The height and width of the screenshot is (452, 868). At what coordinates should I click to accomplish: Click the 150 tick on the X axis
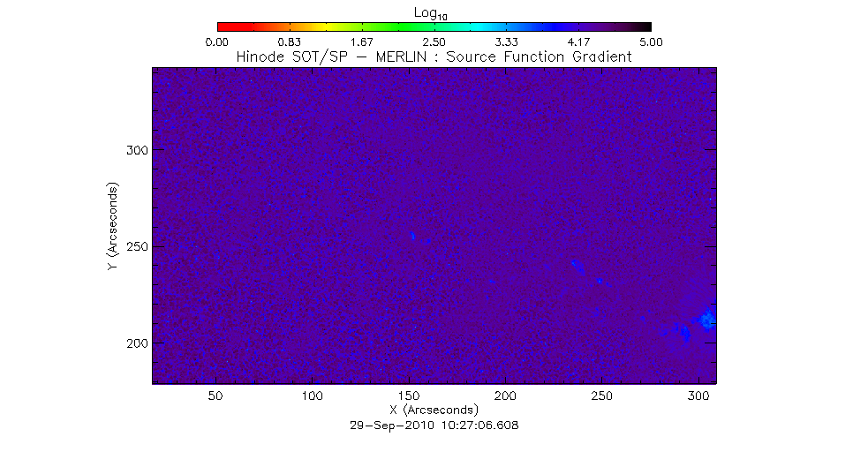coord(408,397)
